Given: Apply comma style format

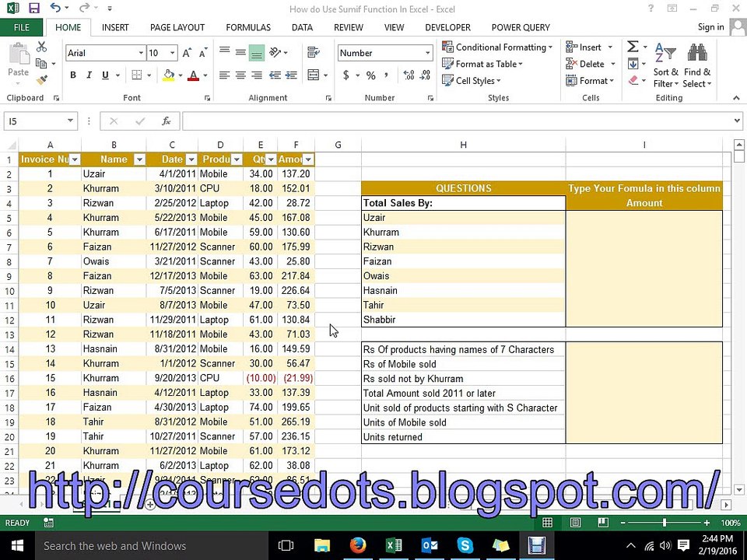Looking at the screenshot, I should tap(387, 75).
